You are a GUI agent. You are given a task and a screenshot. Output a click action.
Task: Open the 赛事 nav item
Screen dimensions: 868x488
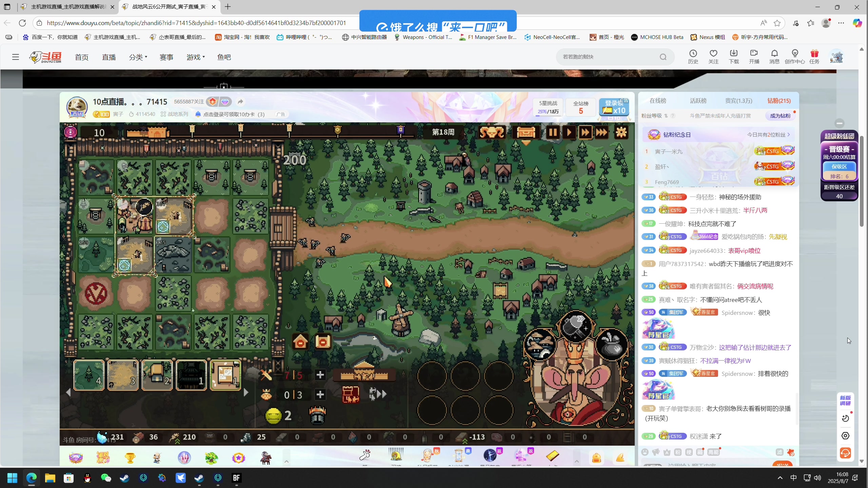[x=166, y=57]
